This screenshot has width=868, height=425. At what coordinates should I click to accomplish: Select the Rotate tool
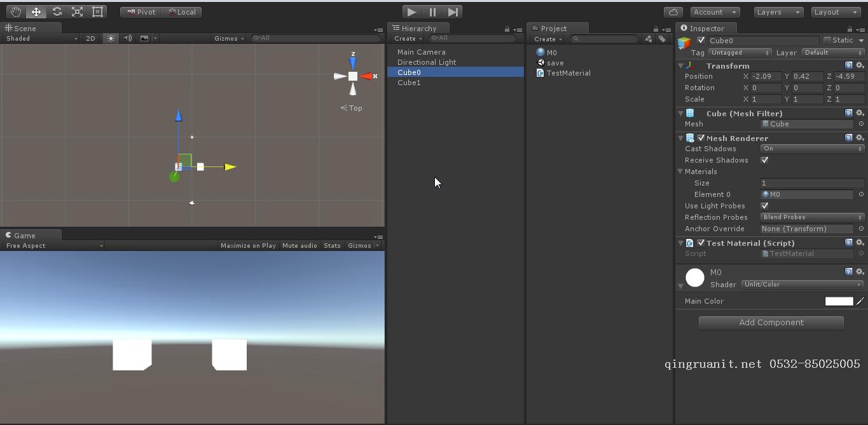[x=57, y=11]
